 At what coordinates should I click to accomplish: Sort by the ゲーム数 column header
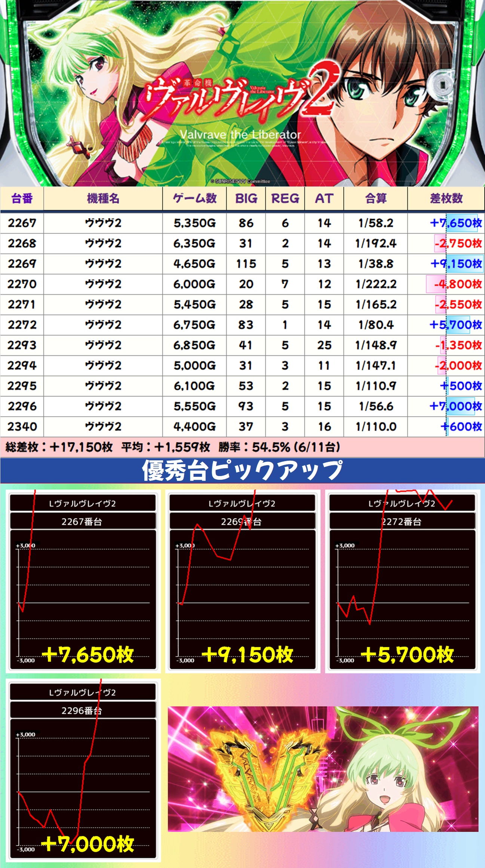click(194, 198)
